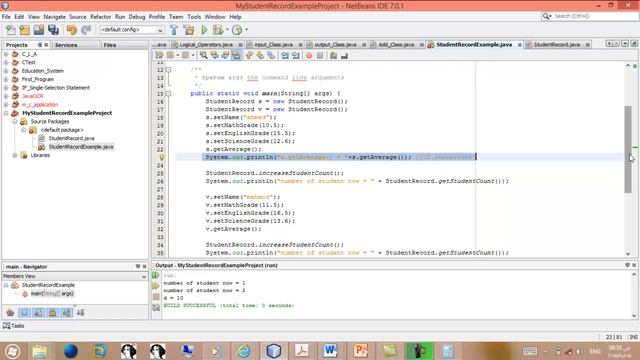Open the Refactor menu
640x360 pixels.
click(100, 17)
